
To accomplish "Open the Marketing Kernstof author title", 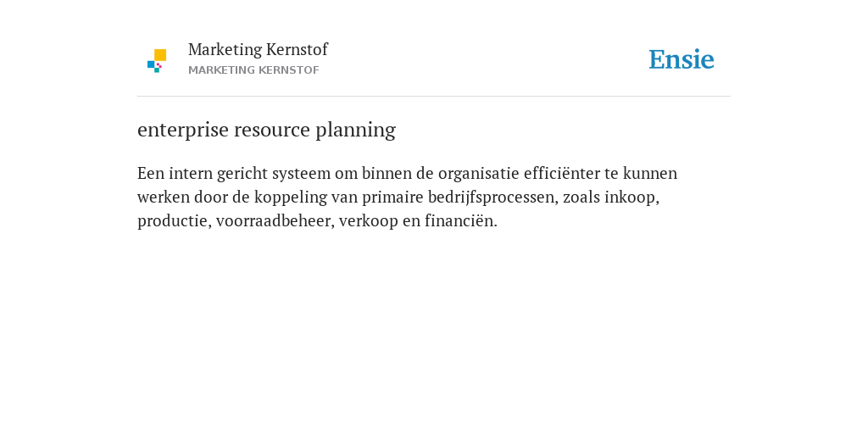I will click(x=258, y=49).
